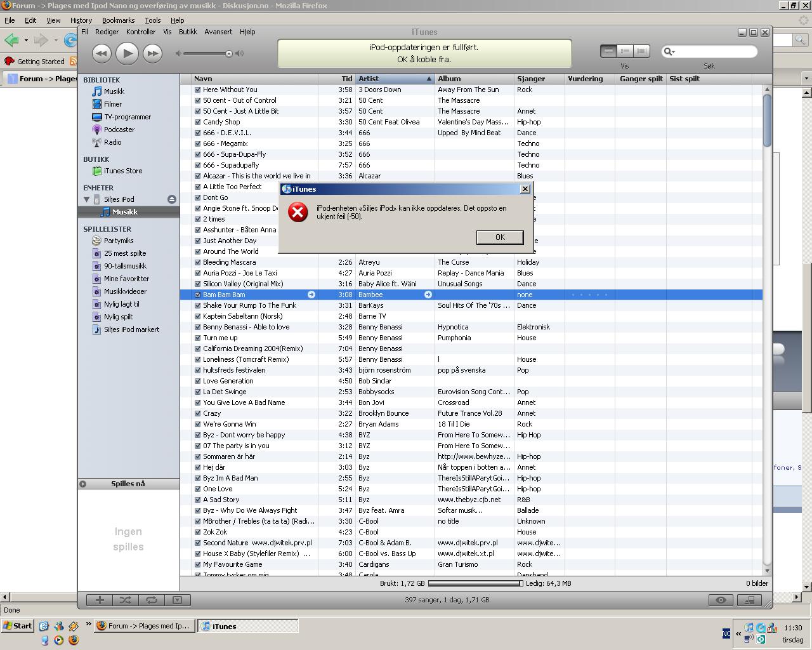Click the Windows Start button

coord(17,626)
